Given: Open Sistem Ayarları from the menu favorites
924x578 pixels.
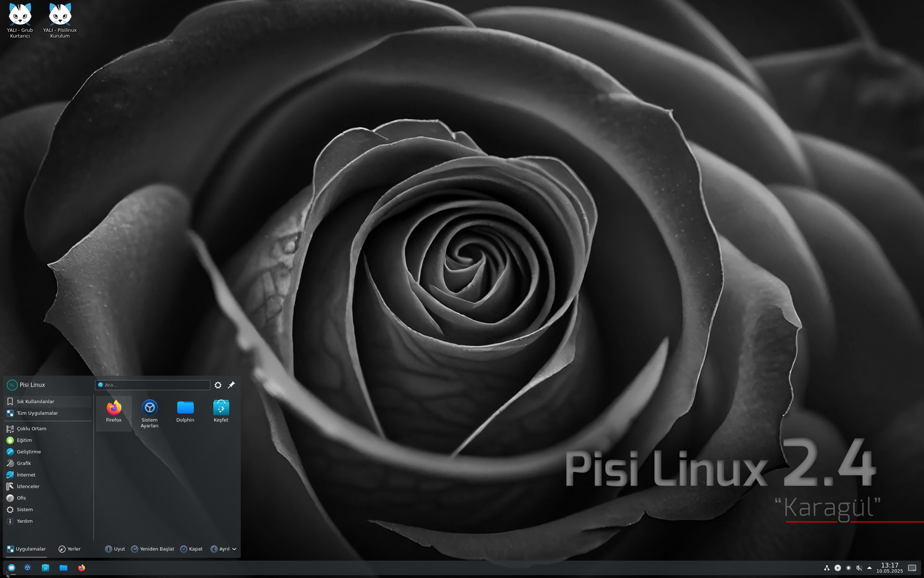Looking at the screenshot, I should 149,413.
